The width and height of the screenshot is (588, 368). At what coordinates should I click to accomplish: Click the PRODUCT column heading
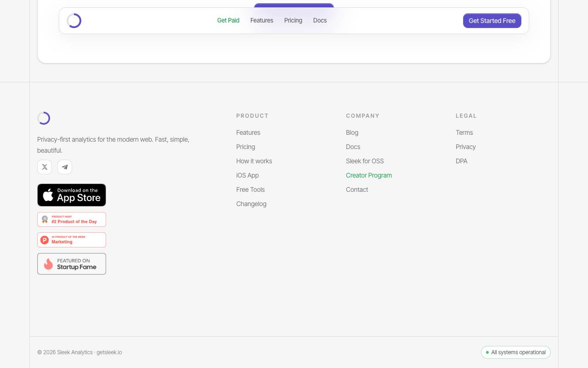(x=252, y=116)
